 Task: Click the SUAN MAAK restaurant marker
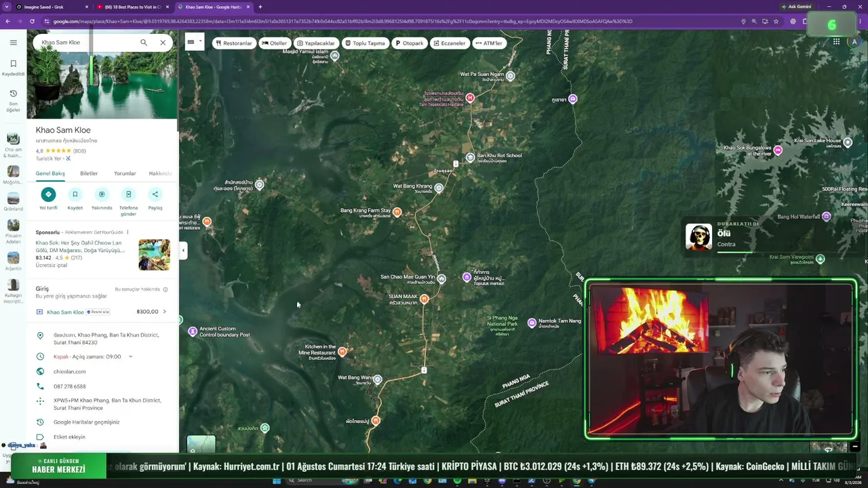pos(425,299)
